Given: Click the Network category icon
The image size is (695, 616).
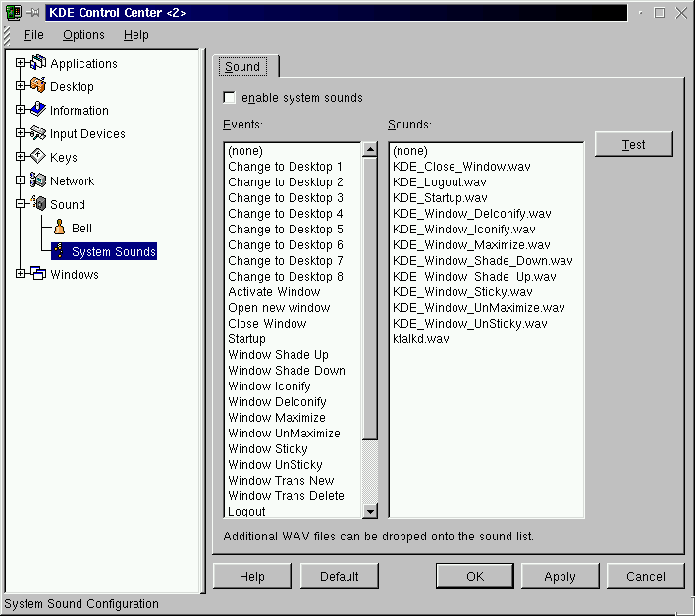Looking at the screenshot, I should click(x=38, y=180).
